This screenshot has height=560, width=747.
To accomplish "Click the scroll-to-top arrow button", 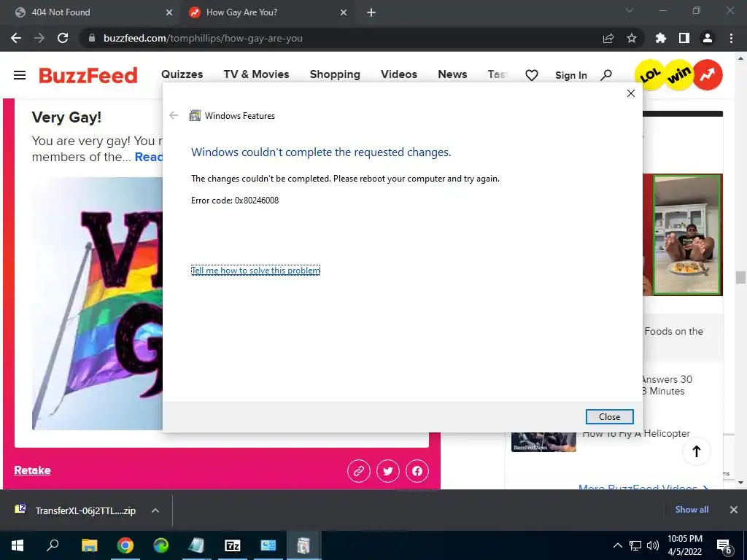I will 697,451.
